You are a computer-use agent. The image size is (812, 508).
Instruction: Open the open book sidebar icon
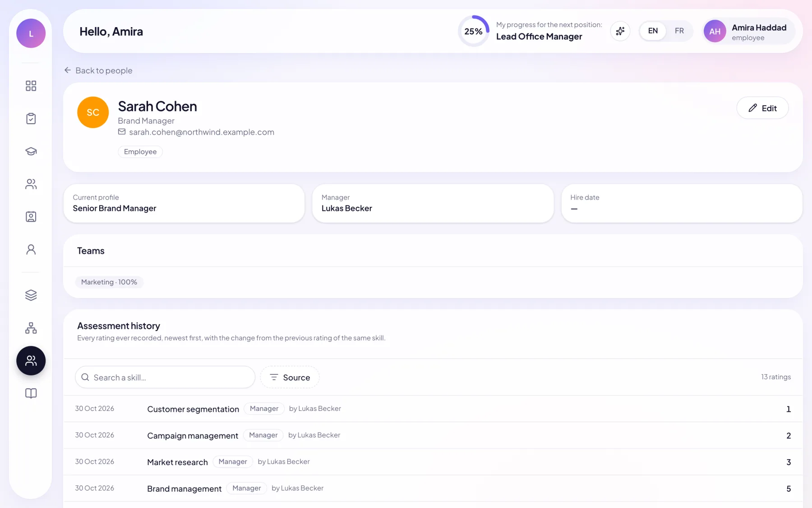click(x=31, y=393)
